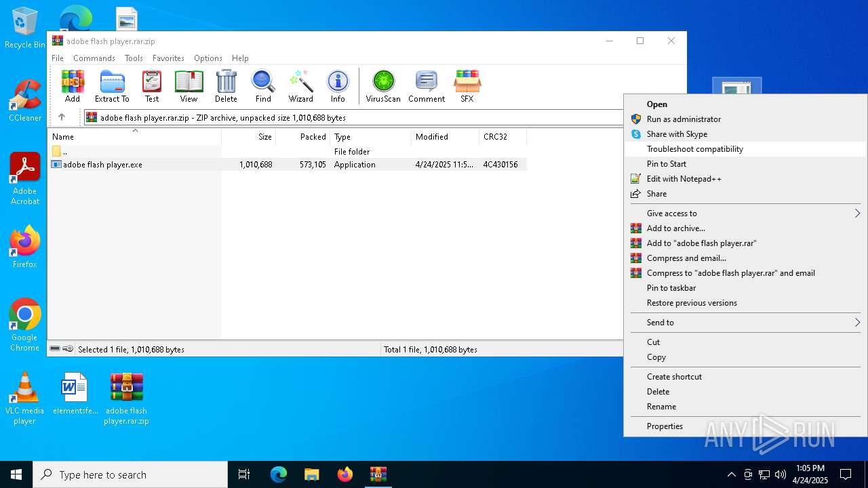Viewport: 868px width, 488px height.
Task: Open the Help menu
Action: (240, 58)
